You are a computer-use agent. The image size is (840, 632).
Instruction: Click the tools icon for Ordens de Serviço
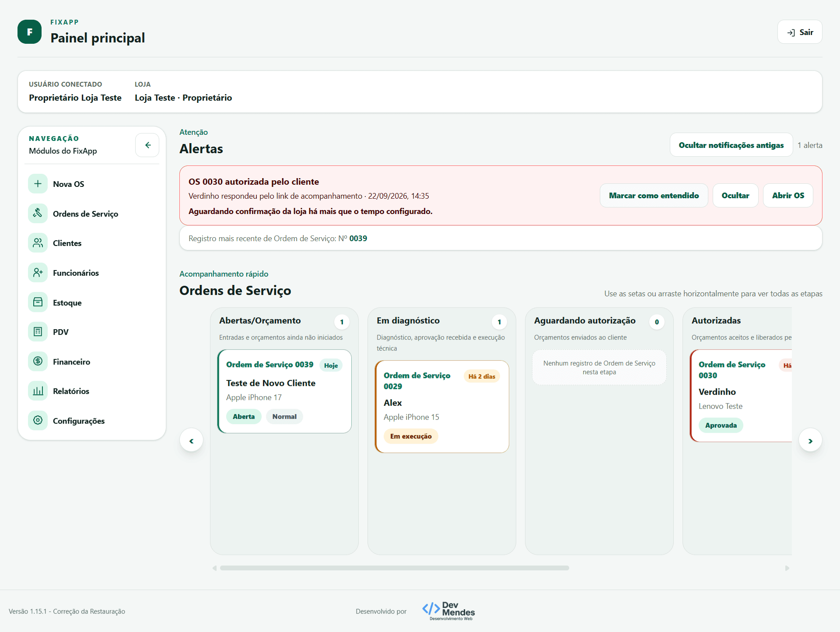[38, 214]
